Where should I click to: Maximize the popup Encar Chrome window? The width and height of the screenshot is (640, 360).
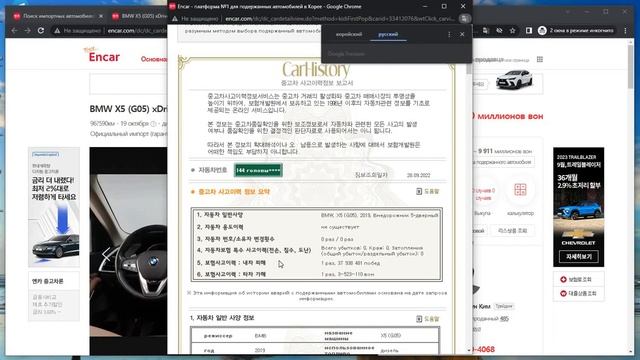[444, 6]
